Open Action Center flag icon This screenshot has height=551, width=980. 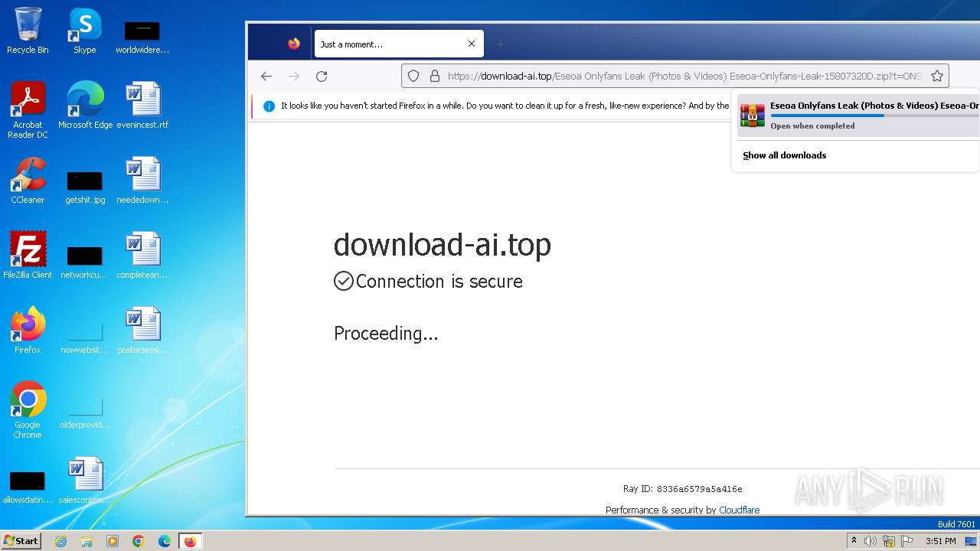click(907, 541)
